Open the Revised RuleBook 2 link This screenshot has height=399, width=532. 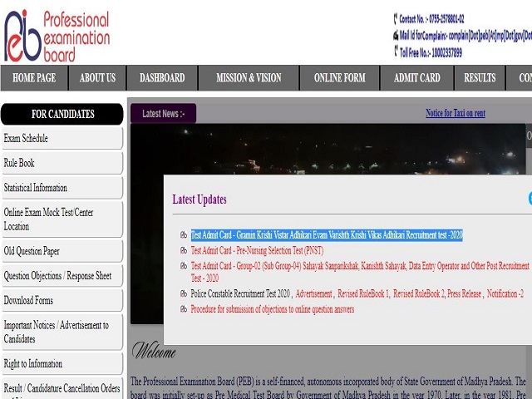point(419,293)
